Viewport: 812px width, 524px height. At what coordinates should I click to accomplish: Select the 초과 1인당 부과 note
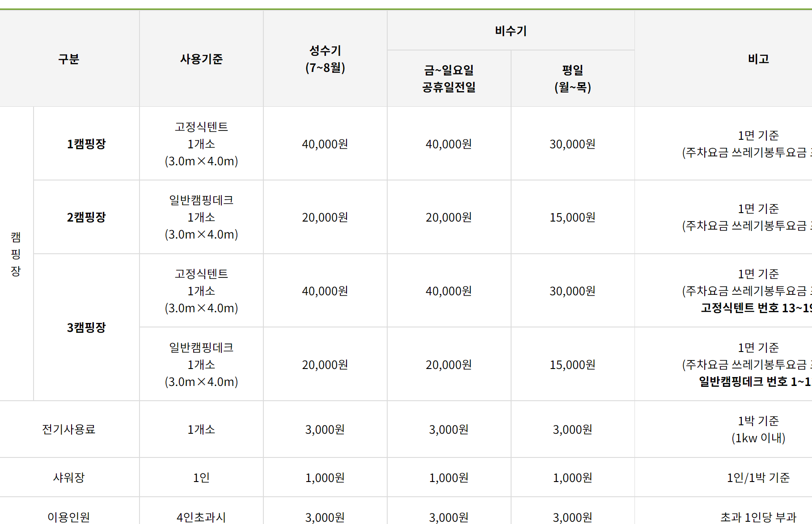pos(758,517)
